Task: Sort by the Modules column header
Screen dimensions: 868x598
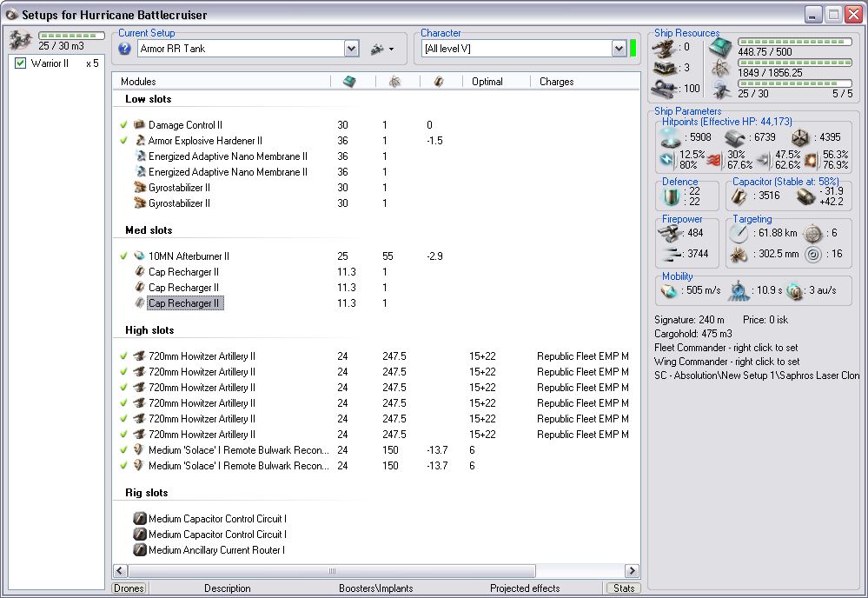Action: [x=138, y=82]
